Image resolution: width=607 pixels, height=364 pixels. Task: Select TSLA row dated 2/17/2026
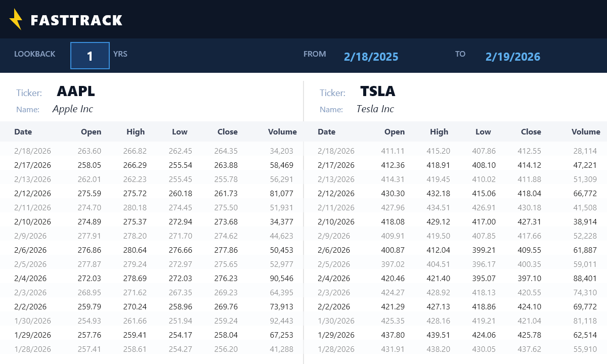click(x=455, y=165)
